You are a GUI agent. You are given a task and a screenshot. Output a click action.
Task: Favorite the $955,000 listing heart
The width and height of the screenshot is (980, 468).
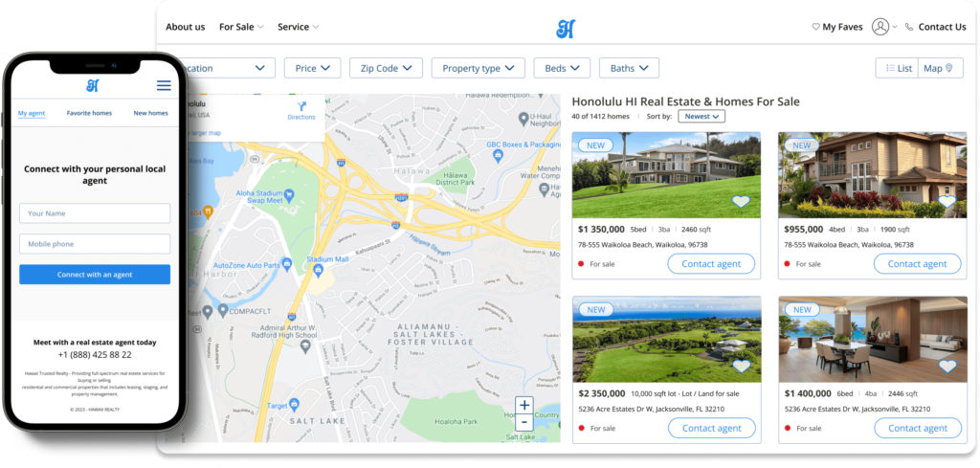coord(947,202)
